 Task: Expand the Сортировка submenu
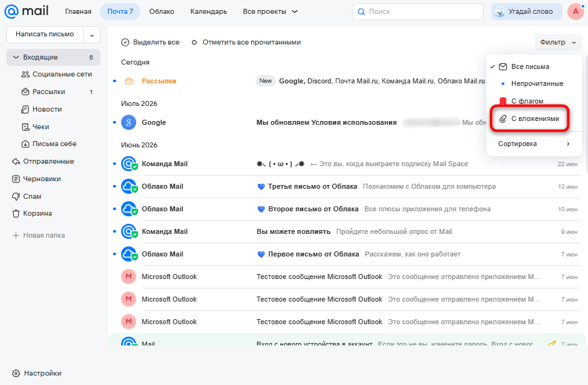[x=534, y=144]
